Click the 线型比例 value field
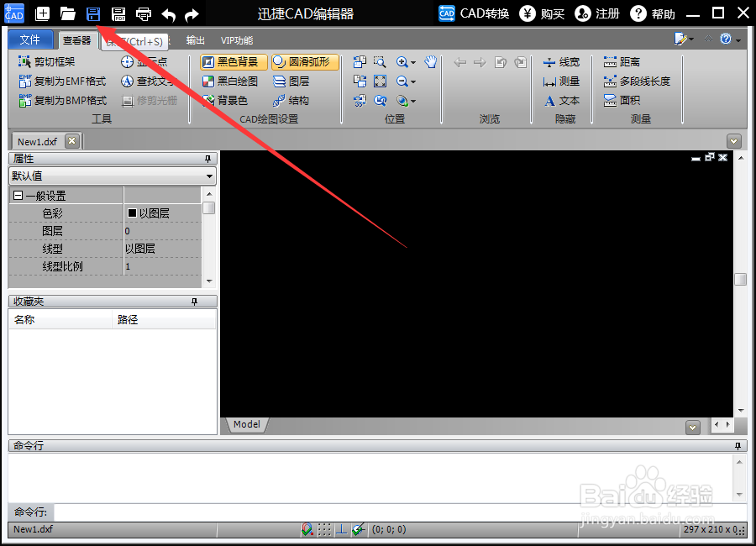Image resolution: width=756 pixels, height=546 pixels. pyautogui.click(x=162, y=266)
